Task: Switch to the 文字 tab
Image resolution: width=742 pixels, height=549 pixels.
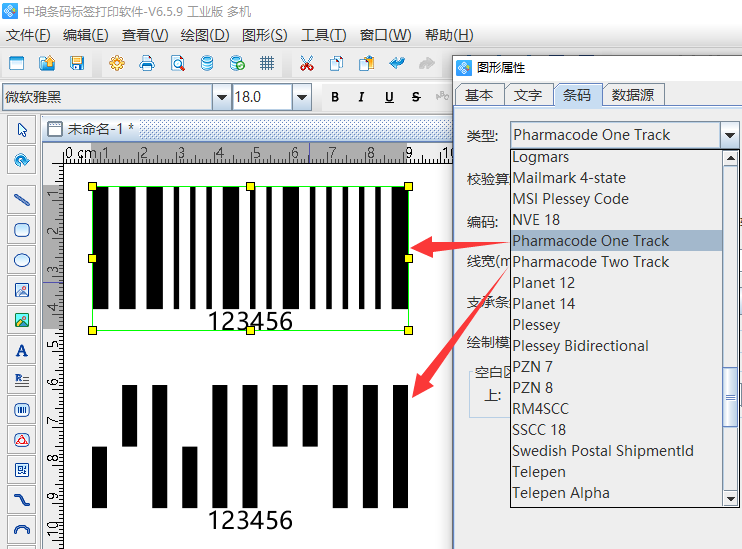Action: point(528,95)
